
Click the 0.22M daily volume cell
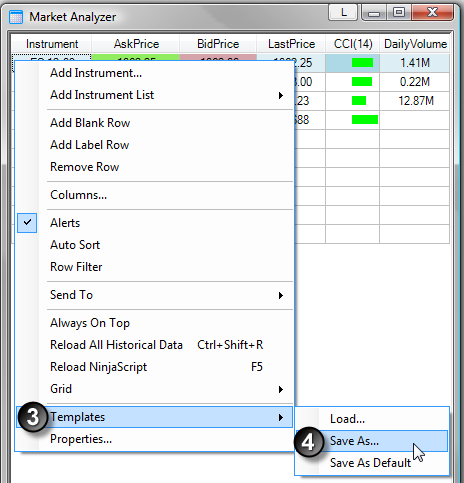click(415, 82)
